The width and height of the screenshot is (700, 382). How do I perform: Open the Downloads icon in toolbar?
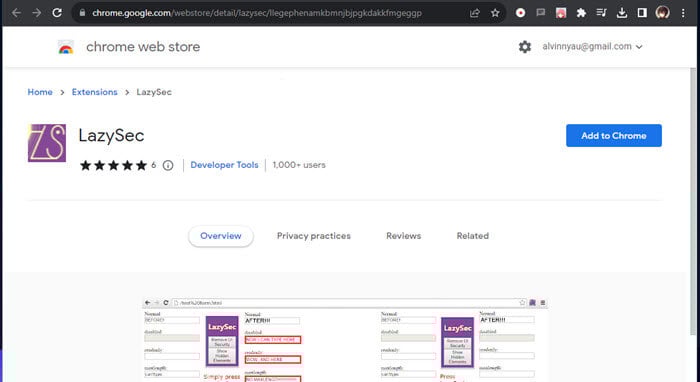622,13
